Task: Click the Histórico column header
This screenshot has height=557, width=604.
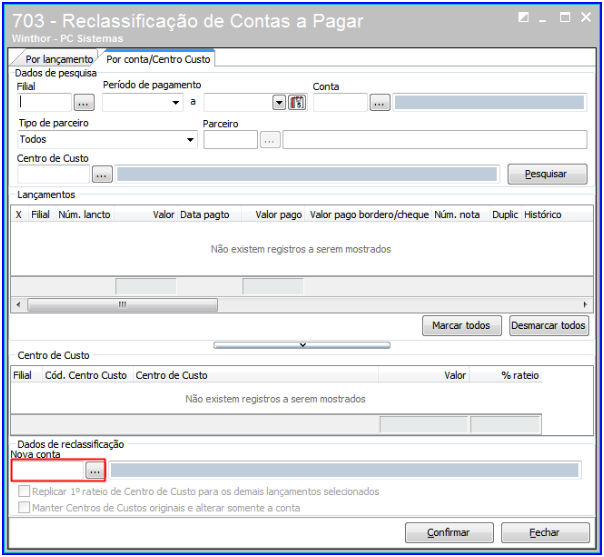Action: 557,215
